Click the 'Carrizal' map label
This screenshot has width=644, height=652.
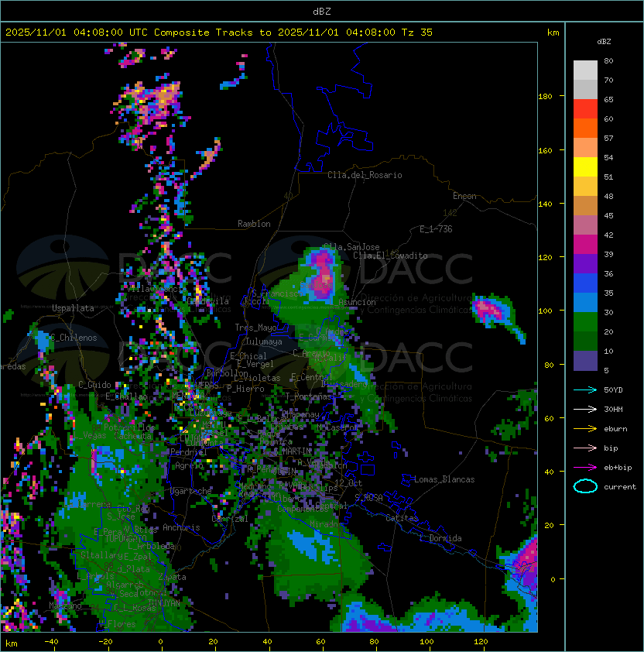(x=230, y=519)
